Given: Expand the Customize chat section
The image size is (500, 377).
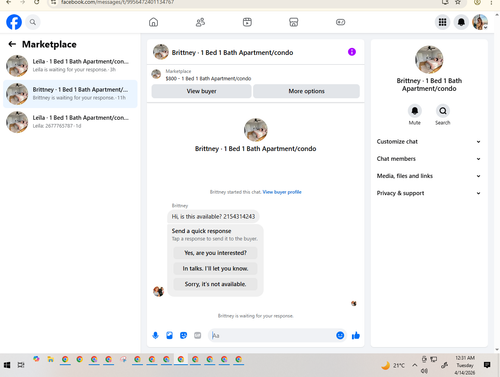Looking at the screenshot, I should pos(429,142).
